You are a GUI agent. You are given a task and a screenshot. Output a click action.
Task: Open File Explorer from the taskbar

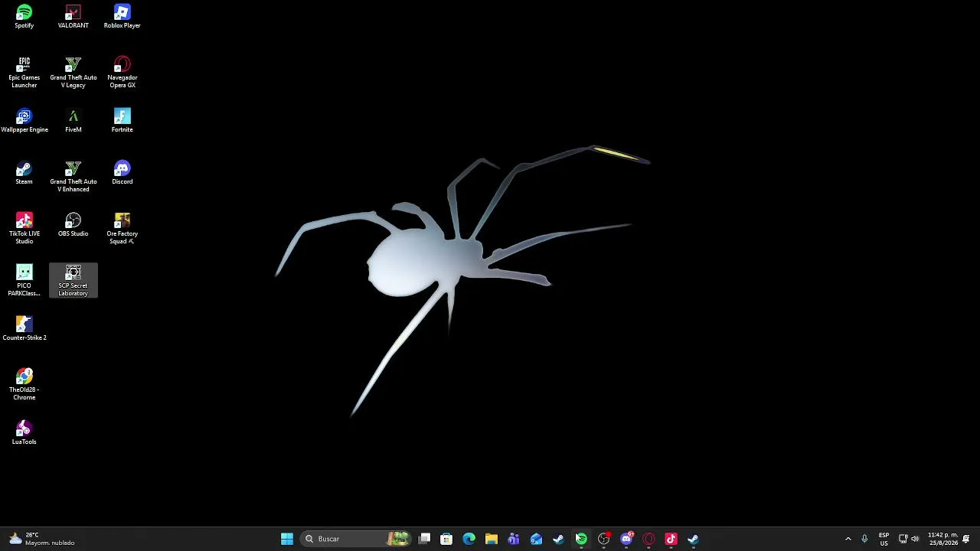click(491, 539)
